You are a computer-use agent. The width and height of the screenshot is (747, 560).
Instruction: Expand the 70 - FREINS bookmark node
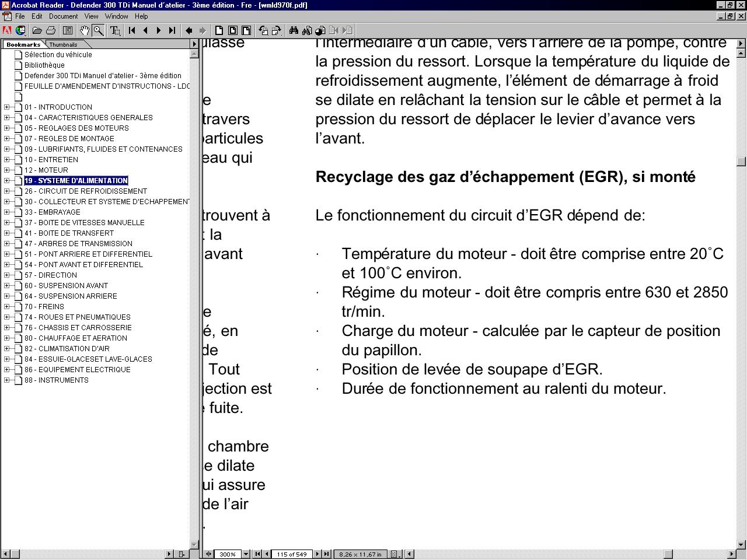(x=7, y=307)
